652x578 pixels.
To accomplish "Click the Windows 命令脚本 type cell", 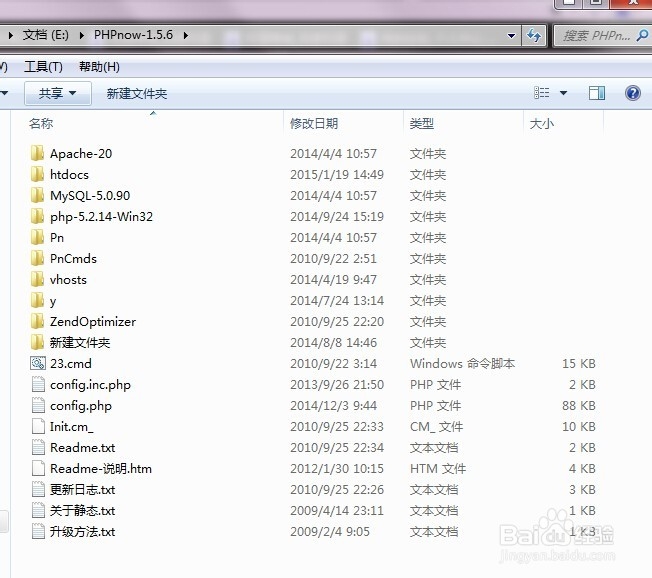I will [x=462, y=363].
